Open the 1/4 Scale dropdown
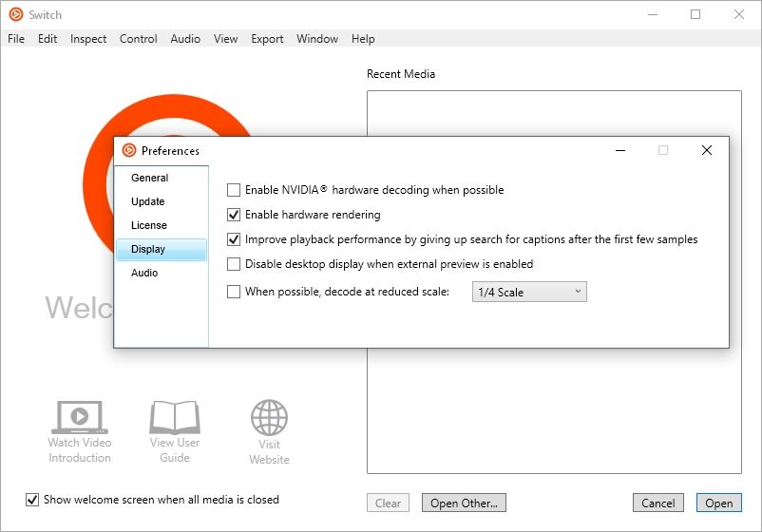Viewport: 762px width, 532px height. pos(529,292)
